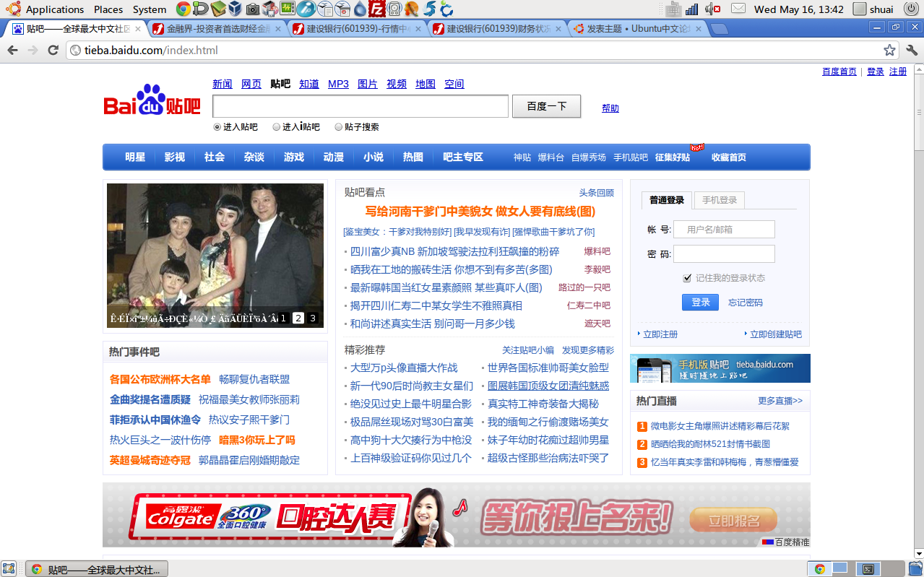This screenshot has width=924, height=577.
Task: Open the Places menu
Action: tap(108, 9)
